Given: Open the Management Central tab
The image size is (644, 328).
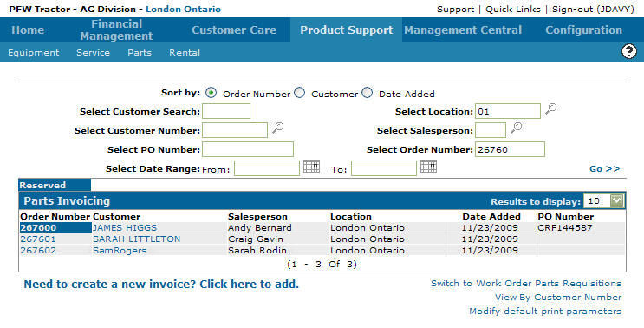Looking at the screenshot, I should coord(463,30).
